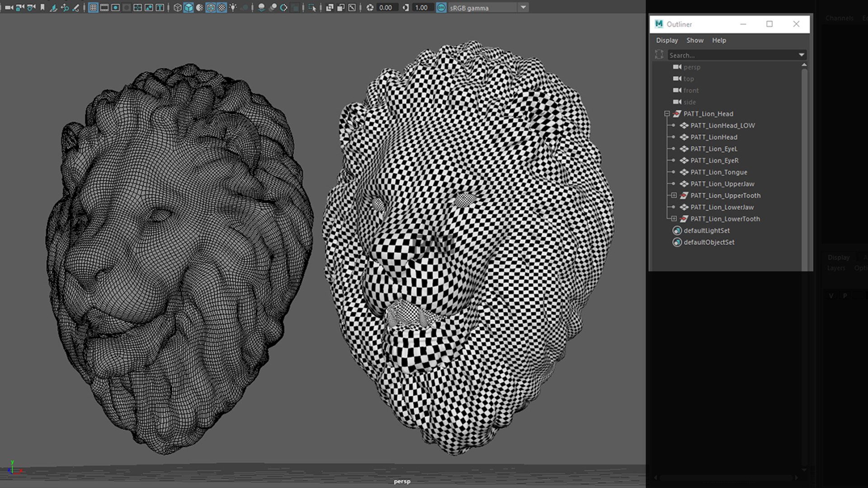Open the Outliner Help menu
Viewport: 868px width, 488px height.
click(x=719, y=40)
